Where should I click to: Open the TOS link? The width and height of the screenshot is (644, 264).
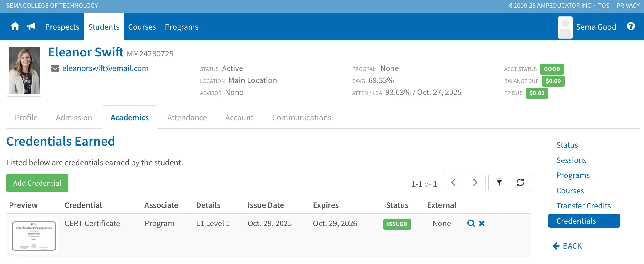(604, 6)
